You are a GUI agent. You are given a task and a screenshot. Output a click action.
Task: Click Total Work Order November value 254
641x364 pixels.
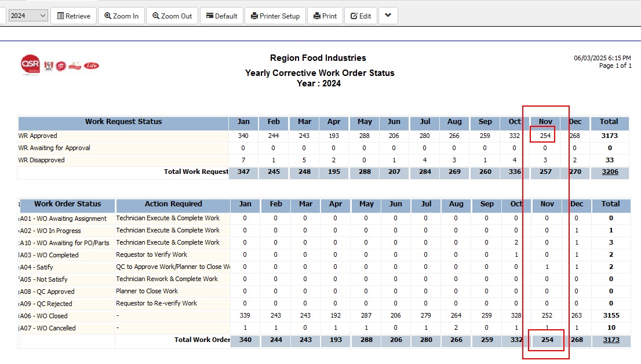[x=547, y=340]
